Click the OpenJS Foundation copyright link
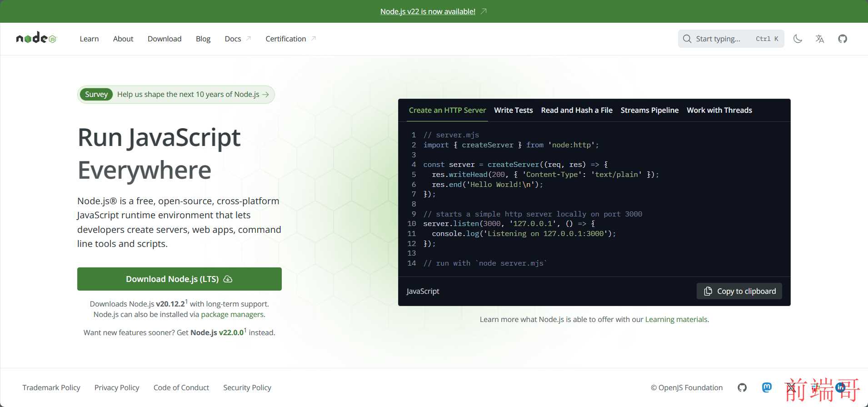This screenshot has height=407, width=868. coord(687,387)
